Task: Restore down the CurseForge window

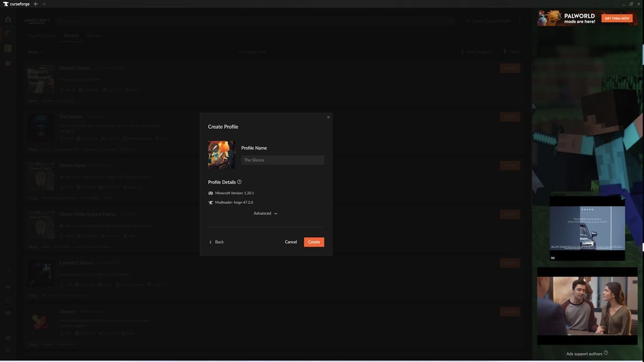Action: click(631, 4)
